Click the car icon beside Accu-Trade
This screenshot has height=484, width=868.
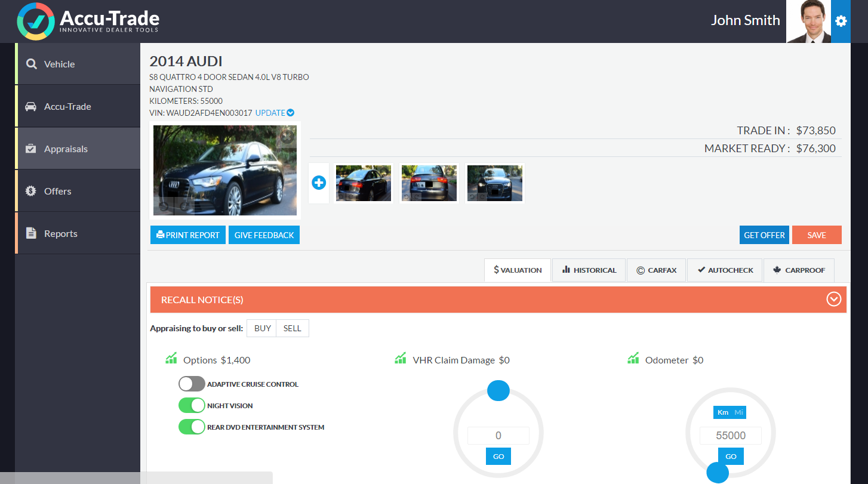point(30,106)
